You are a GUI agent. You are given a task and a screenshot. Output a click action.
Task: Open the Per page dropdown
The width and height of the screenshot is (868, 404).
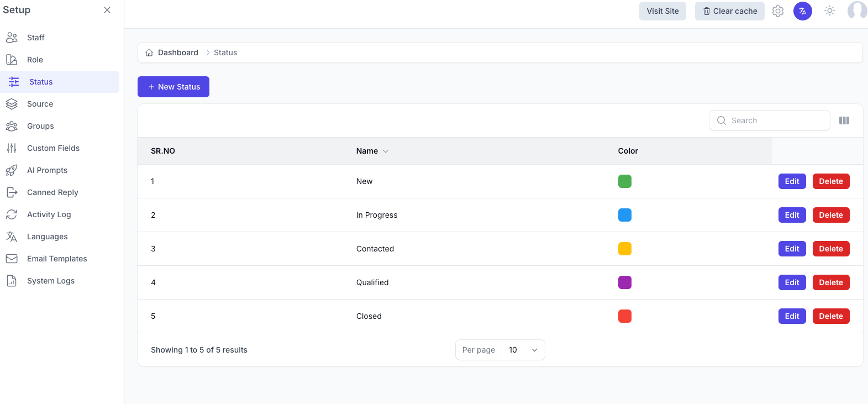[x=523, y=350]
